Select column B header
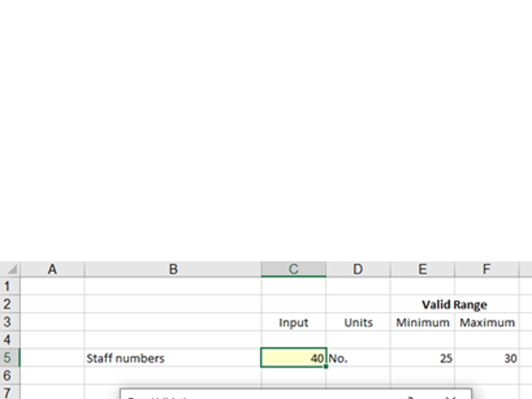This screenshot has height=399, width=532. [173, 269]
